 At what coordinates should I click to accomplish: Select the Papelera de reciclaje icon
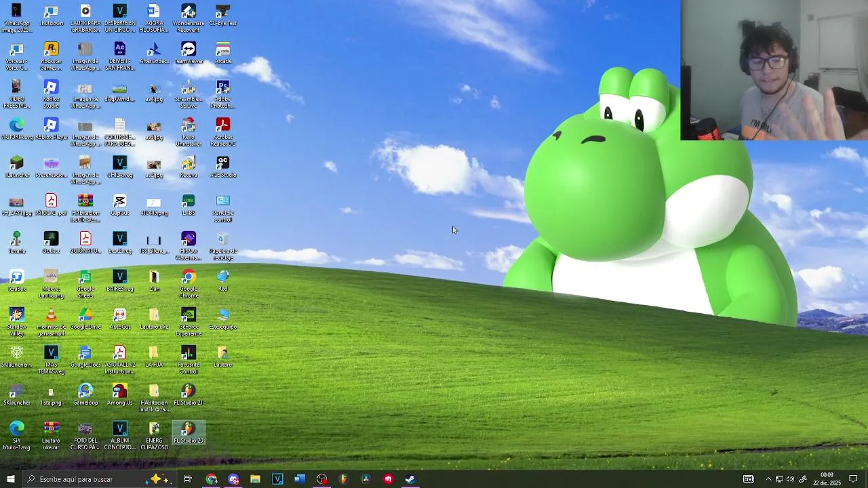coord(223,246)
